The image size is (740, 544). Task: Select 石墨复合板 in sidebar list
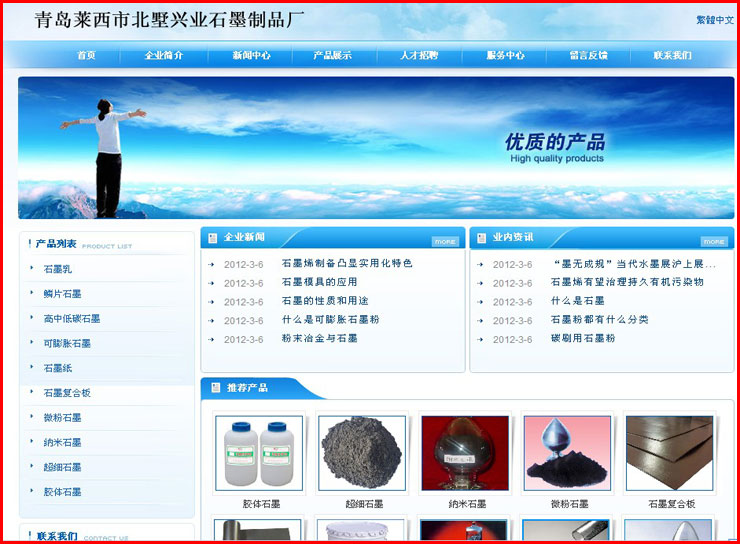pyautogui.click(x=67, y=393)
